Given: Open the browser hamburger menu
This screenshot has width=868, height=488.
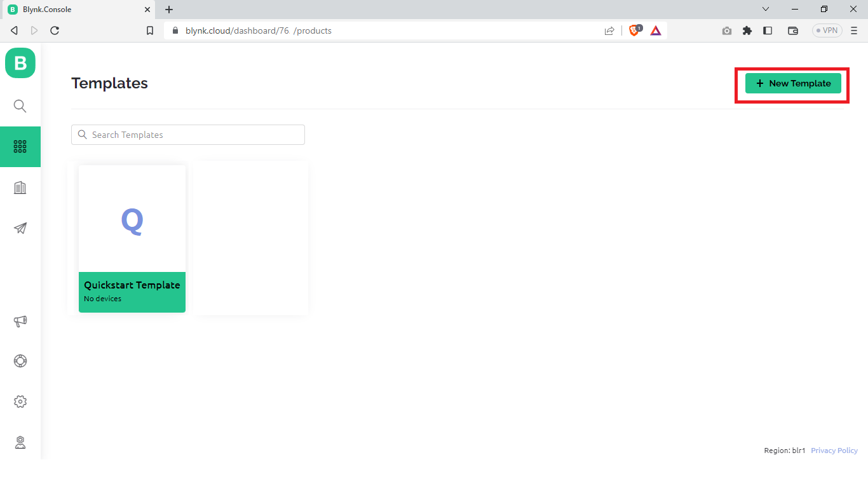Looking at the screenshot, I should click(853, 30).
